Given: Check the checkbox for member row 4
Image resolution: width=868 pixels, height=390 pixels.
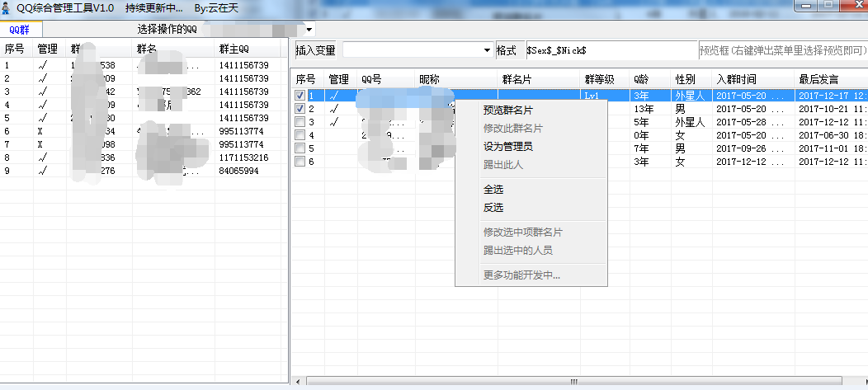Looking at the screenshot, I should (x=300, y=135).
